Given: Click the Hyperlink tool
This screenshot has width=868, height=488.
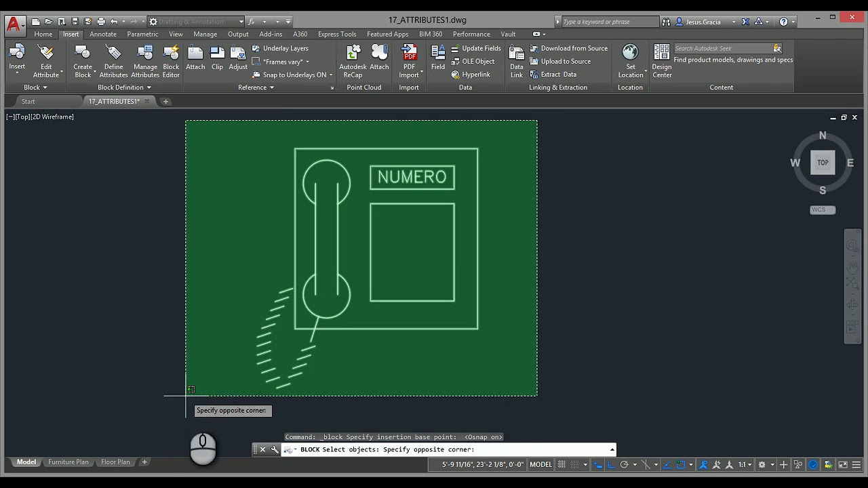Looking at the screenshot, I should 471,75.
